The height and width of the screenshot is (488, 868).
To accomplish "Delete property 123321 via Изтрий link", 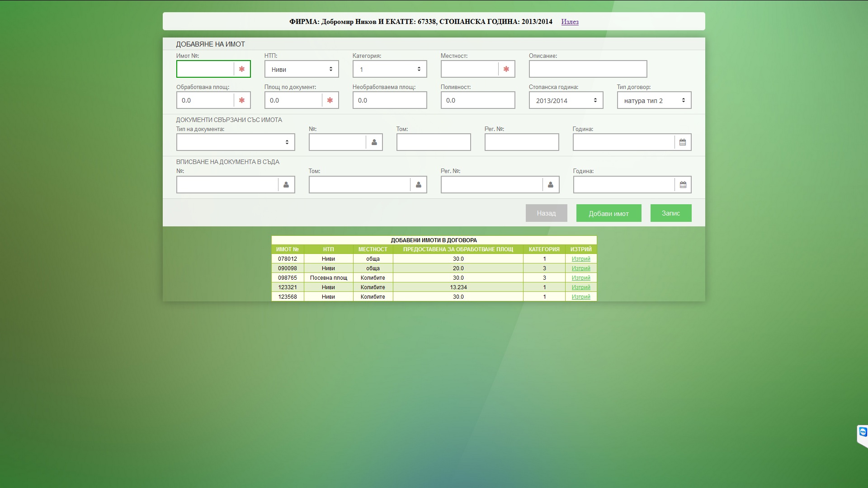I will point(581,287).
